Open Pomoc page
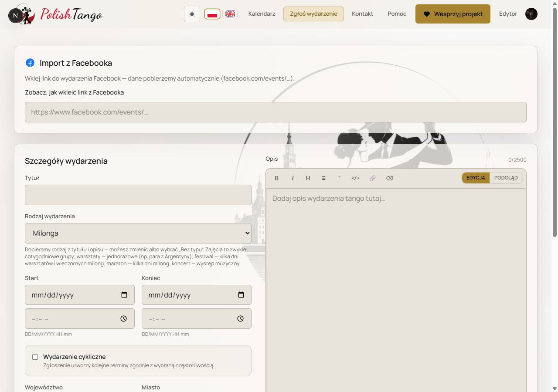Screen dimensions: 558x392 click(397, 14)
